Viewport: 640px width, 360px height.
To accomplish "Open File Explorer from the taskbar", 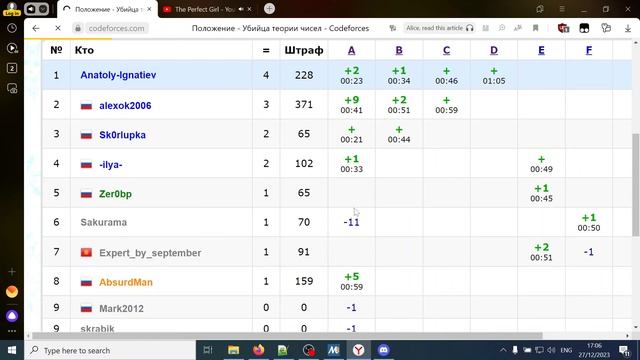I will (233, 350).
